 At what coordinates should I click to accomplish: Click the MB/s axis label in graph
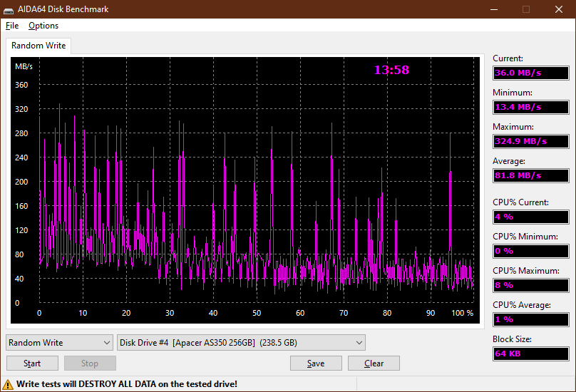pos(24,66)
